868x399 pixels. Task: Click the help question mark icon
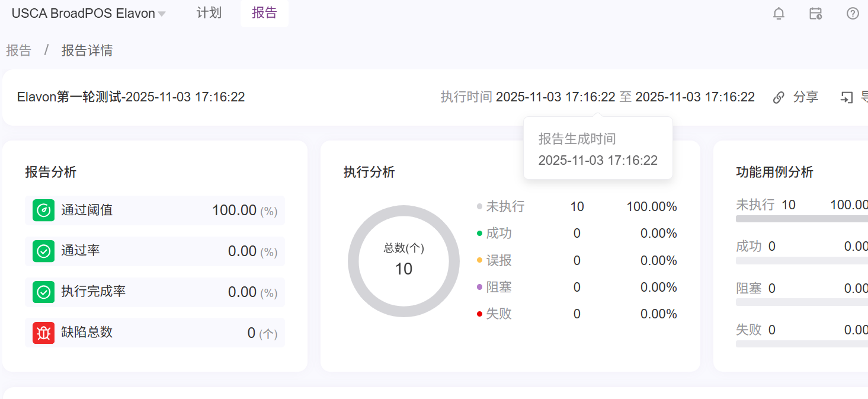click(853, 14)
